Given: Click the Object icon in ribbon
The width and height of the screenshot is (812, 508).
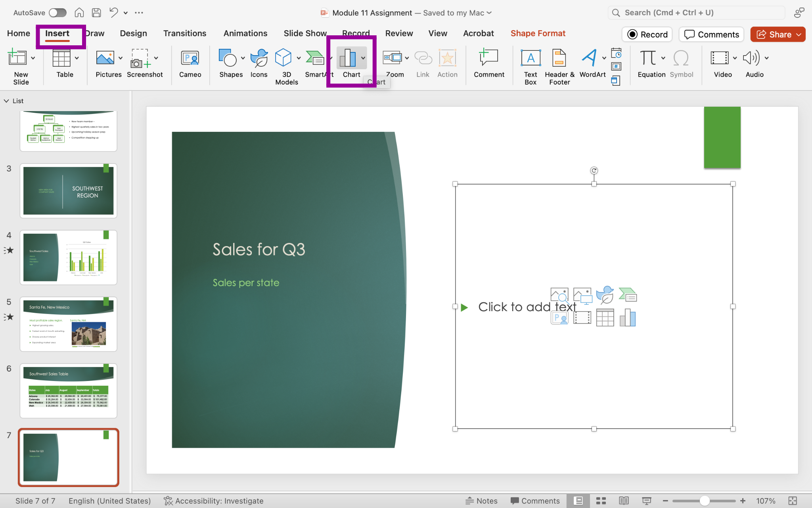Looking at the screenshot, I should [x=615, y=81].
